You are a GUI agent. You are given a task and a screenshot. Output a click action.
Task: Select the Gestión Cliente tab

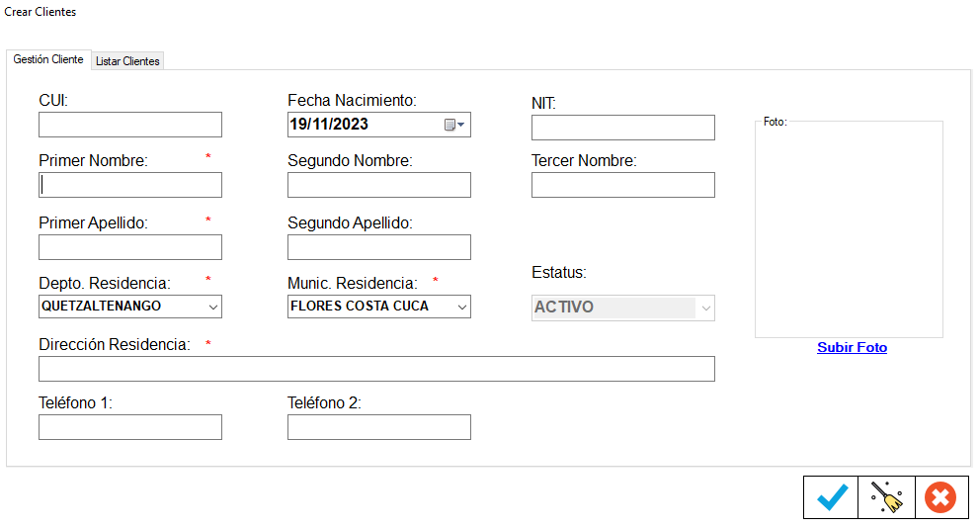(x=48, y=59)
